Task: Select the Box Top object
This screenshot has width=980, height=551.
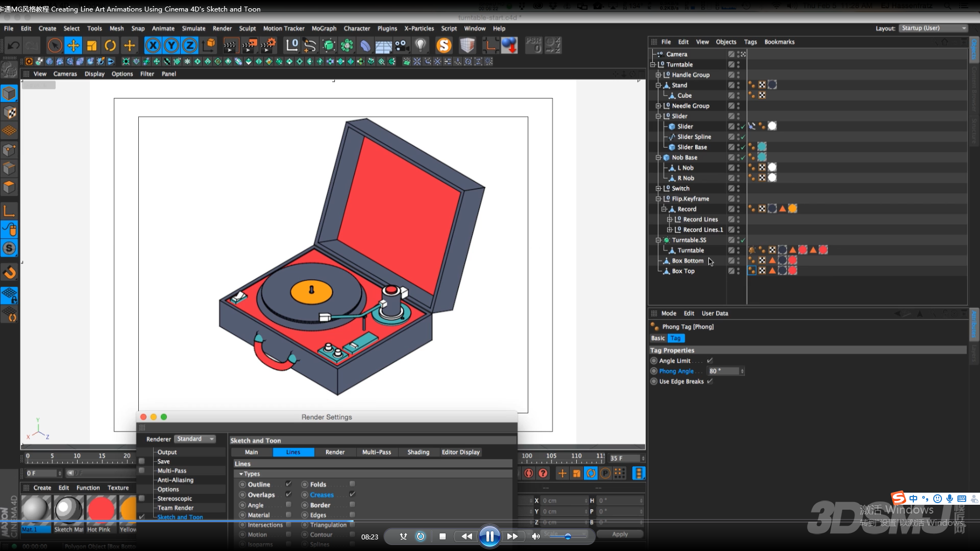Action: click(x=683, y=271)
